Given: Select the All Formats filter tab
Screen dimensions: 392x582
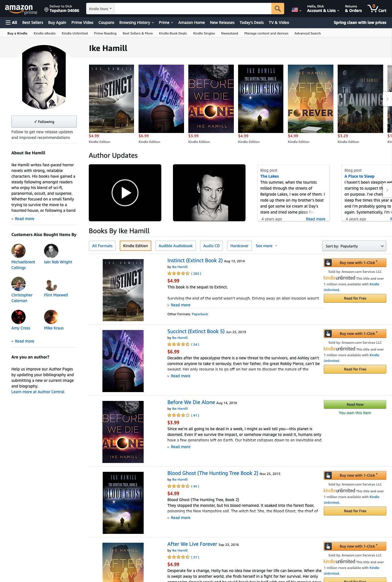Looking at the screenshot, I should (102, 246).
